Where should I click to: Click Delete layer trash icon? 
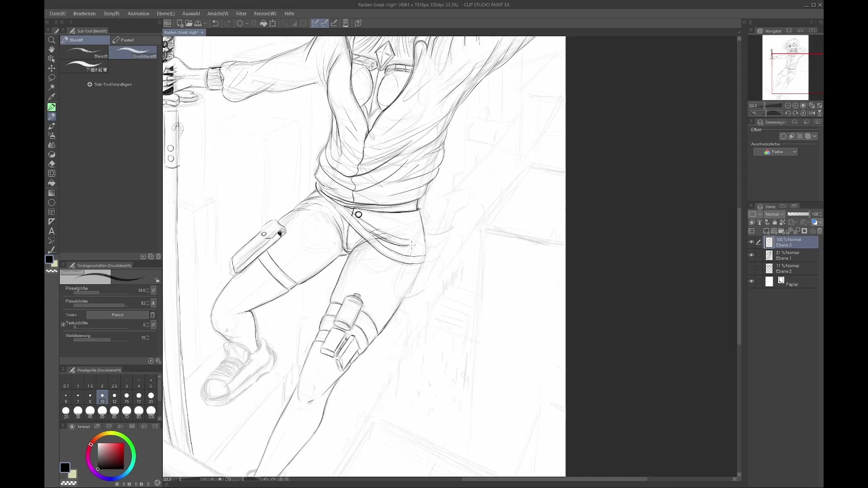coord(820,231)
